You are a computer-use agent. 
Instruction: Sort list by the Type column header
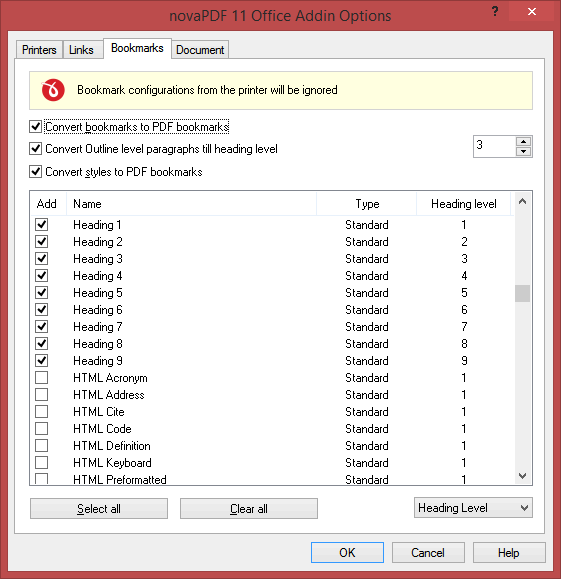367,203
